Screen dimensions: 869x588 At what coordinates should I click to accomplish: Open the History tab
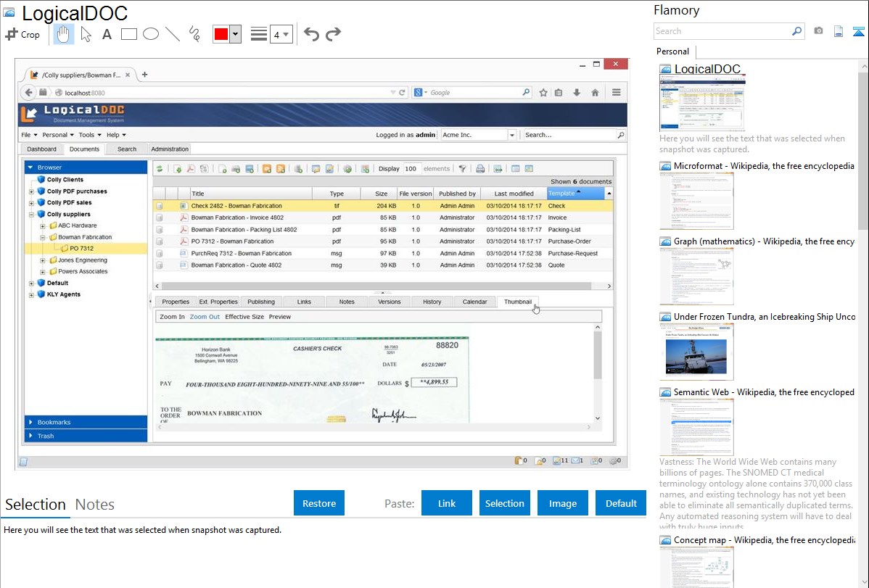point(432,302)
